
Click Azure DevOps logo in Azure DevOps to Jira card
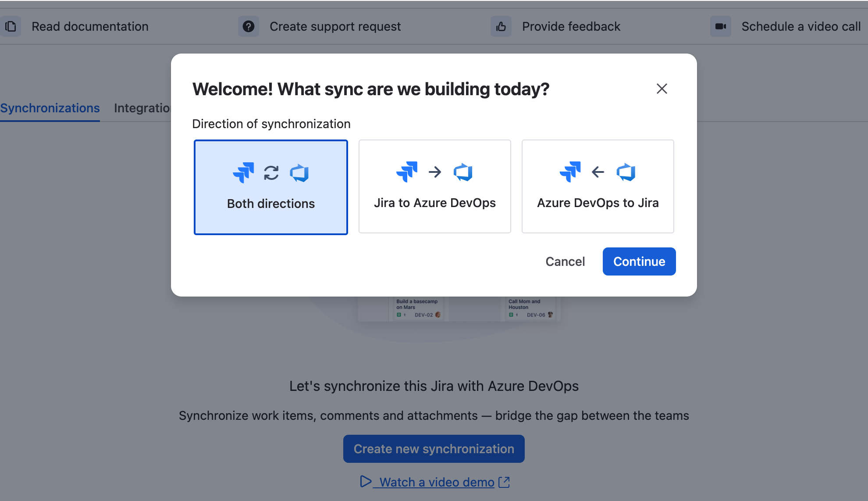coord(626,172)
